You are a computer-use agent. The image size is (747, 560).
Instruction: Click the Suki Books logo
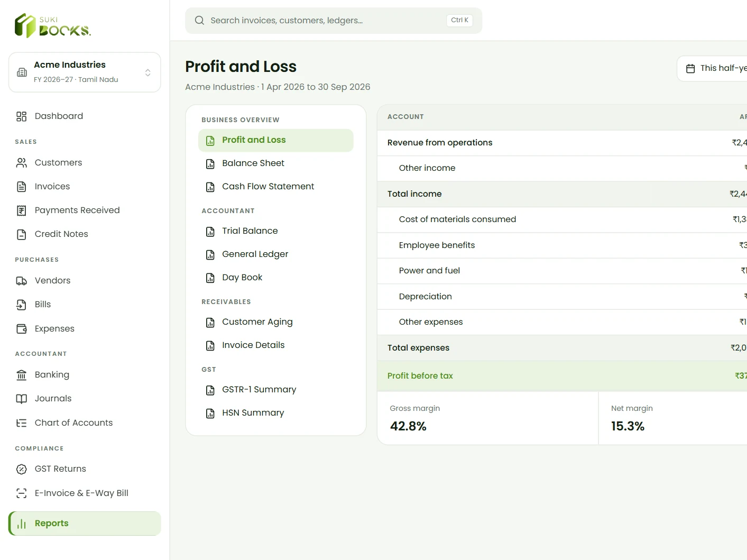[x=53, y=25]
